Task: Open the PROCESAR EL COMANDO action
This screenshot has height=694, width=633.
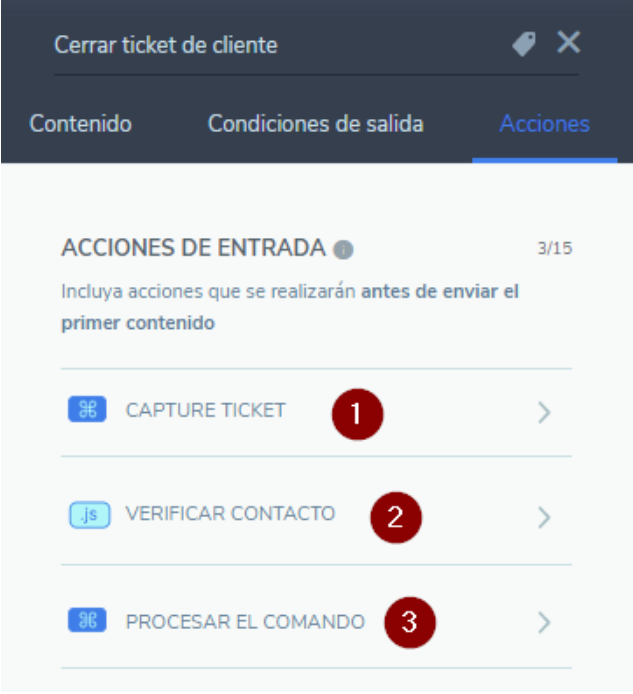Action: coord(316,617)
